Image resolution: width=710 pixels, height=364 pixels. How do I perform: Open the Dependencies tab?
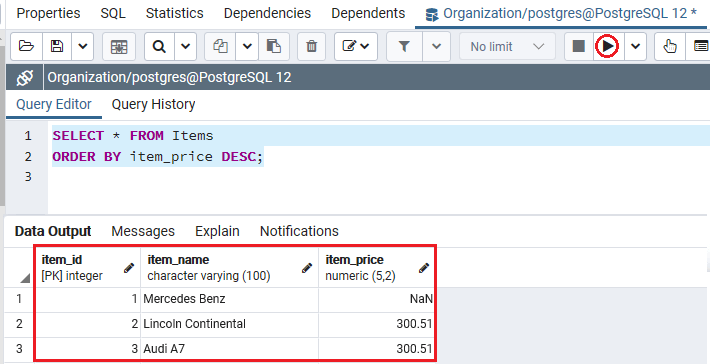coord(267,13)
